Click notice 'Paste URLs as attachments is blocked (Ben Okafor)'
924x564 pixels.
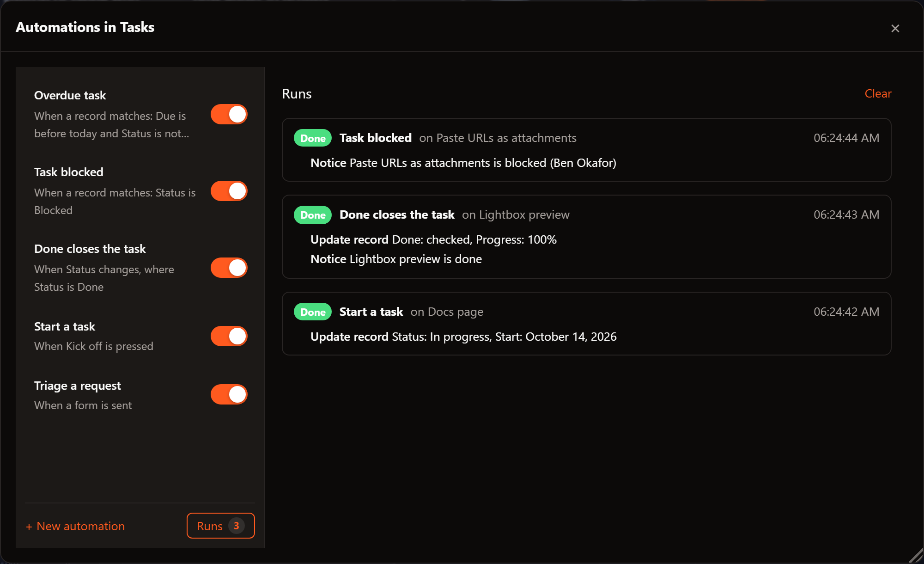[463, 163]
